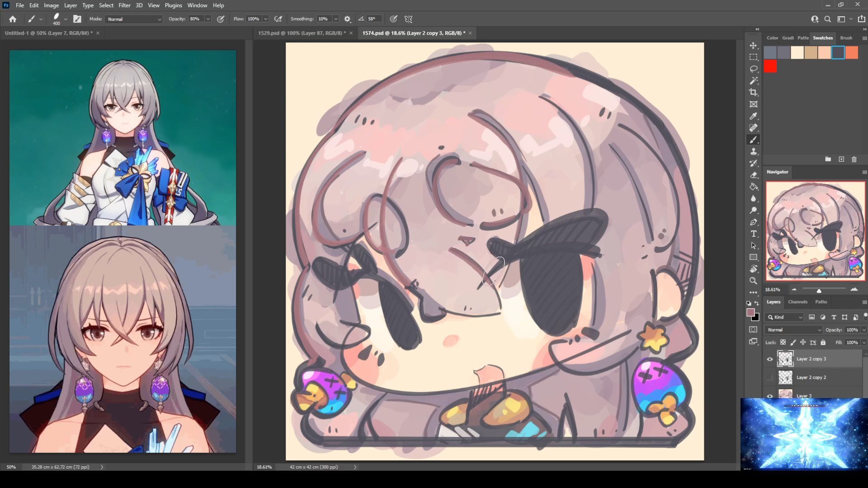868x488 pixels.
Task: Select the Move tool
Action: (x=753, y=46)
